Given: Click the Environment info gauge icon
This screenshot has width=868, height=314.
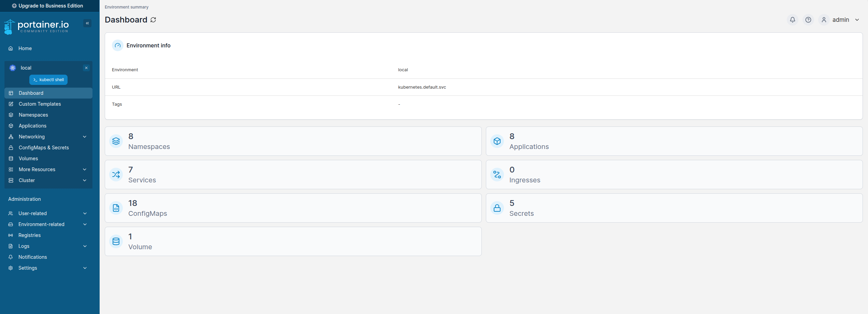Looking at the screenshot, I should (x=118, y=45).
